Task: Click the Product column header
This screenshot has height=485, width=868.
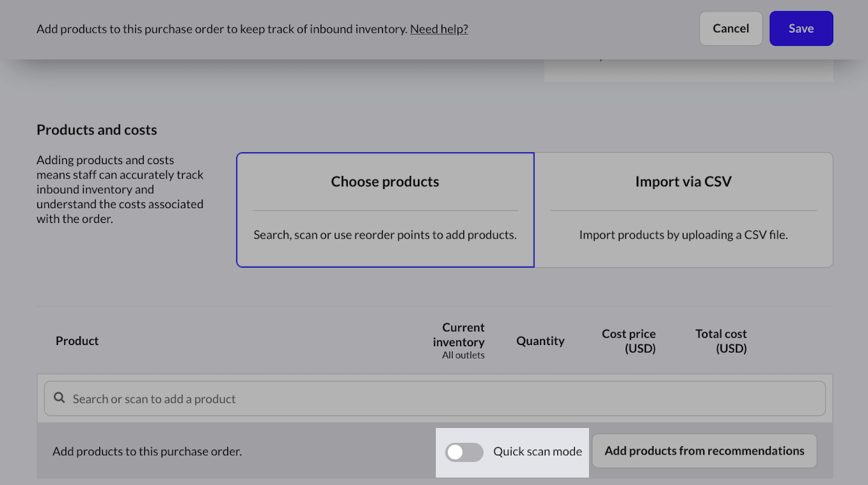Action: point(77,341)
